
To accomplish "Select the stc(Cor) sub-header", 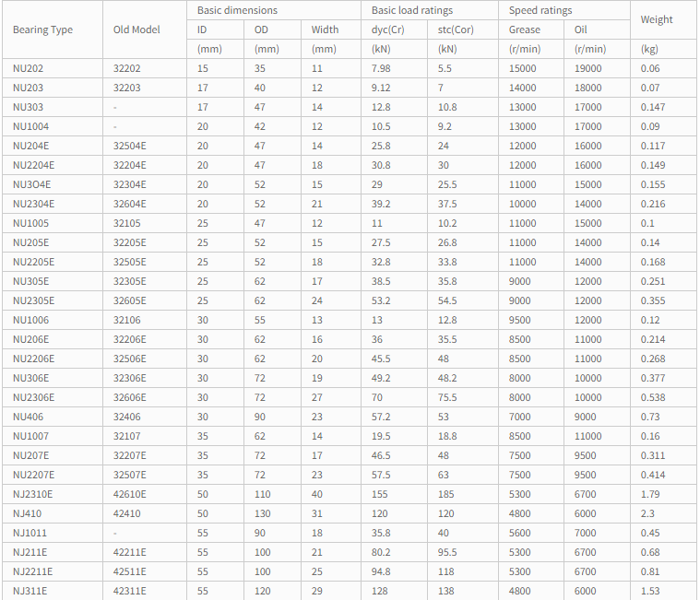I will coord(456,29).
